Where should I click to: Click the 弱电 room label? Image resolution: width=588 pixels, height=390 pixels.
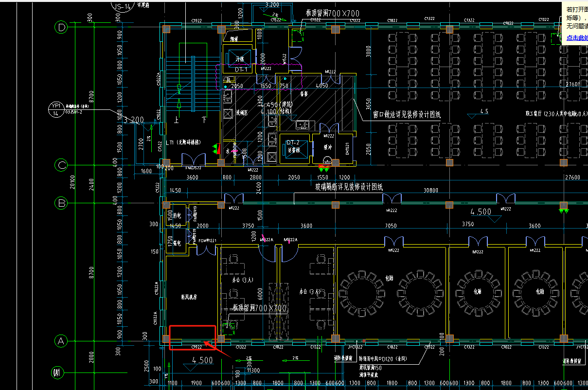click(177, 214)
